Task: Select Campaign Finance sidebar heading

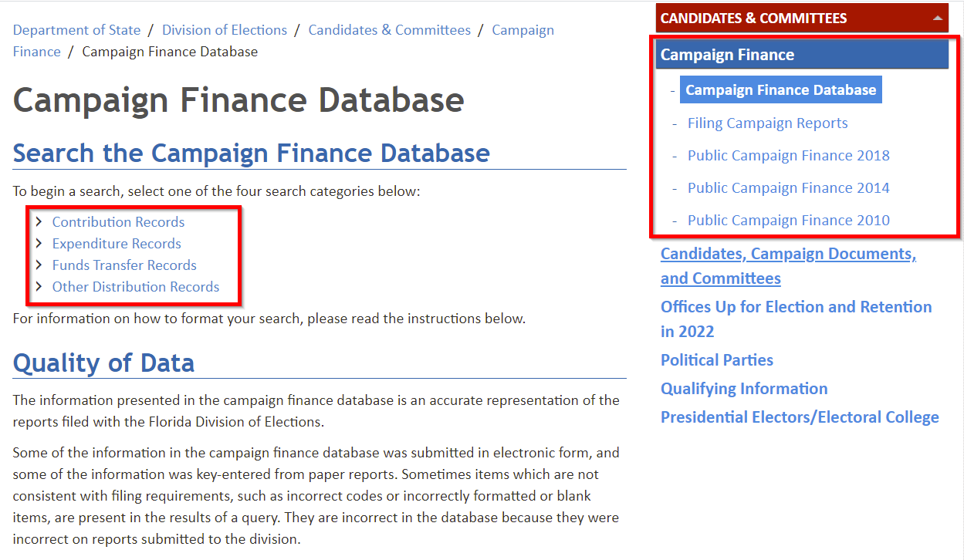Action: (x=802, y=55)
